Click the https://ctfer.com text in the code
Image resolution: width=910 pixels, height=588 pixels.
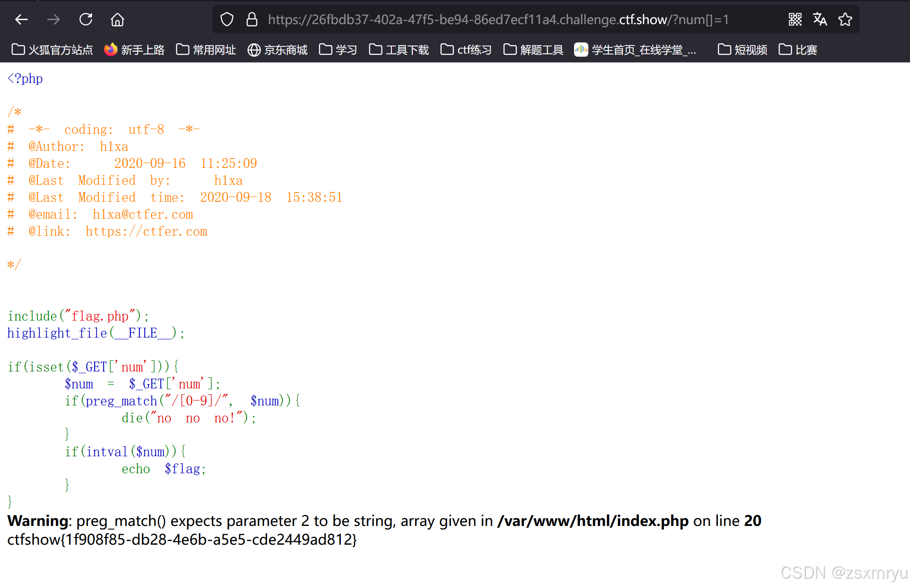point(146,231)
